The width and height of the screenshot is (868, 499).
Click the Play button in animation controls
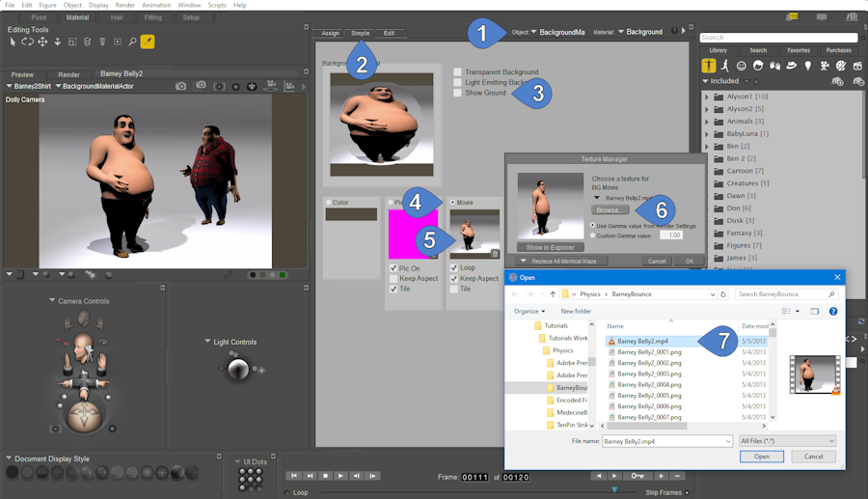tap(341, 476)
